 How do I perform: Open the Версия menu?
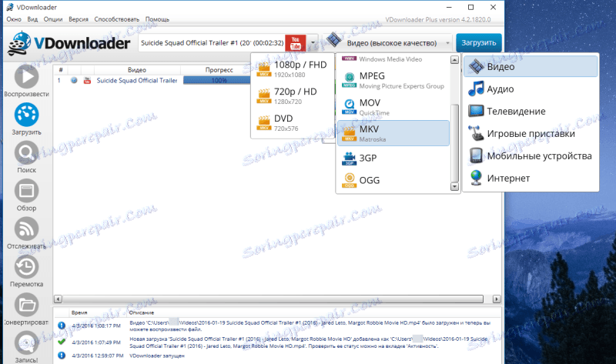(79, 19)
